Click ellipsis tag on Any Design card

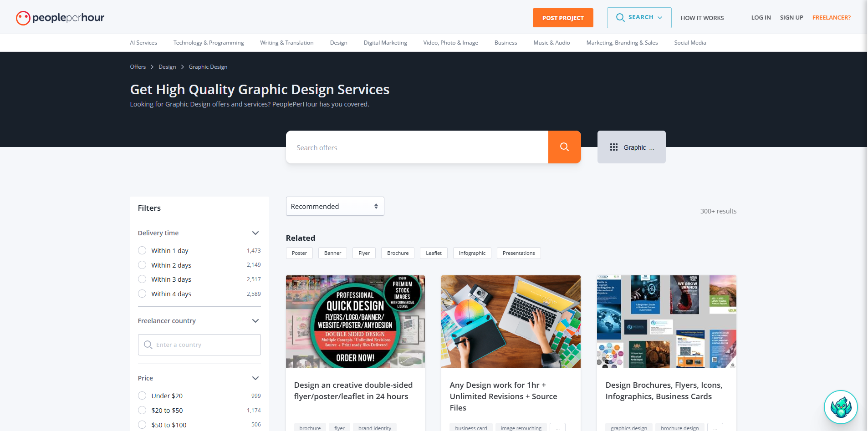[x=557, y=427]
